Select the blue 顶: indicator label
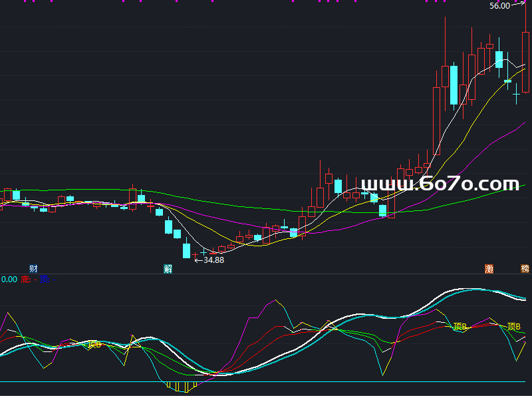The height and width of the screenshot is (396, 532). point(45,280)
